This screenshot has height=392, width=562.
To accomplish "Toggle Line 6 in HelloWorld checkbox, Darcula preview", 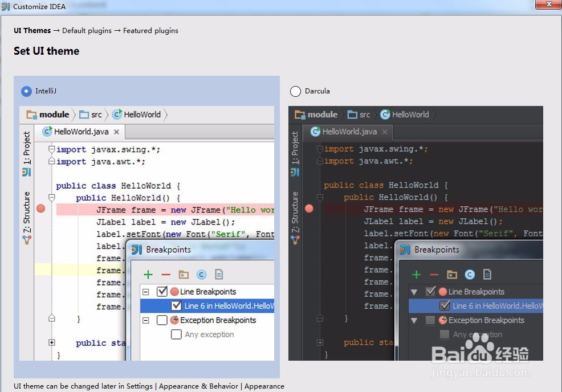I will click(445, 305).
